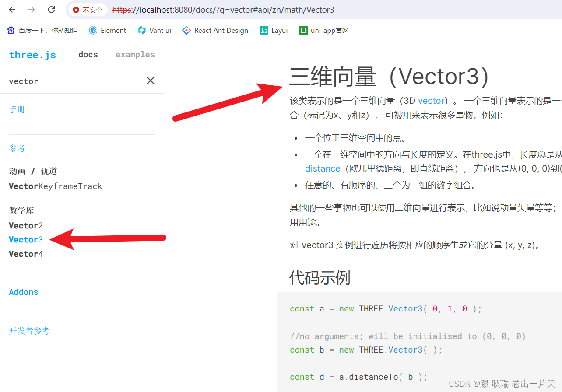Open the 百度一下 bookmark icon
The width and height of the screenshot is (562, 392).
click(11, 30)
